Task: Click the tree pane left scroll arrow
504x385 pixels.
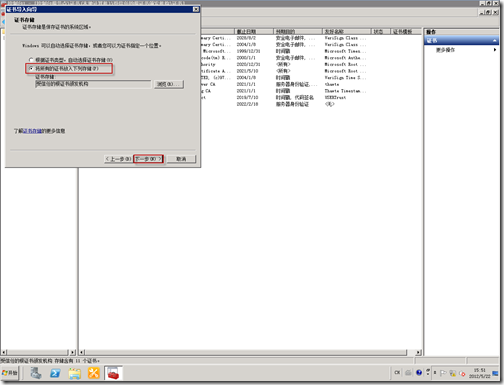Action: (4, 352)
